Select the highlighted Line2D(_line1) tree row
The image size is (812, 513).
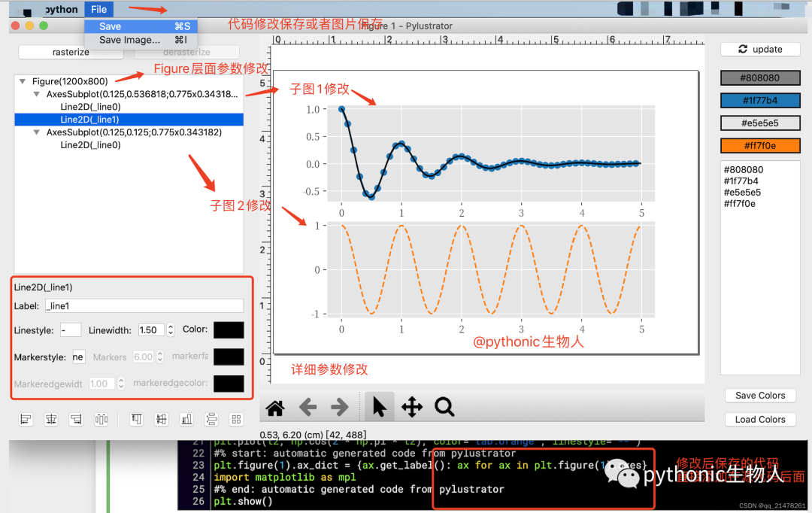tap(129, 120)
